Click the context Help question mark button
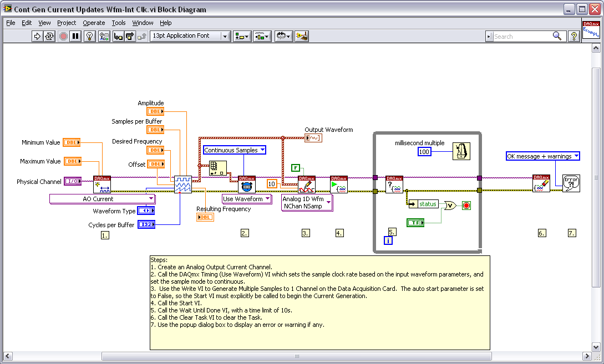The height and width of the screenshot is (364, 604). [x=573, y=36]
